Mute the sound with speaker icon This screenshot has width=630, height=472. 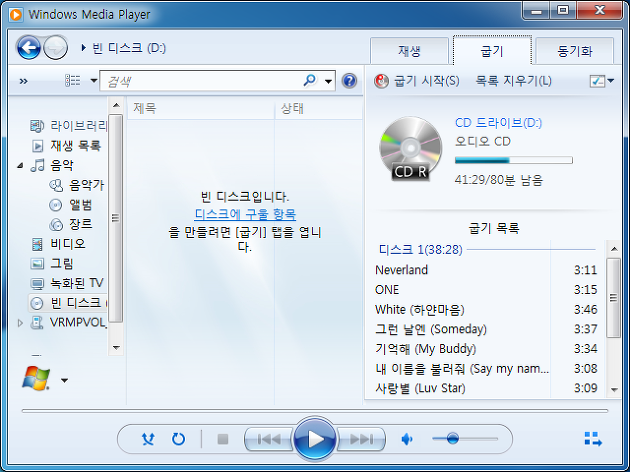point(407,439)
